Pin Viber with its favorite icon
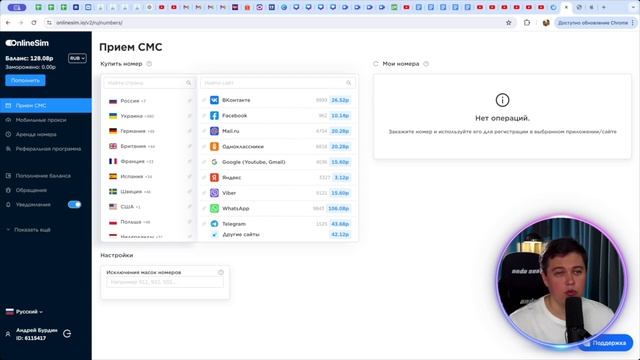The width and height of the screenshot is (640, 360). (x=204, y=193)
